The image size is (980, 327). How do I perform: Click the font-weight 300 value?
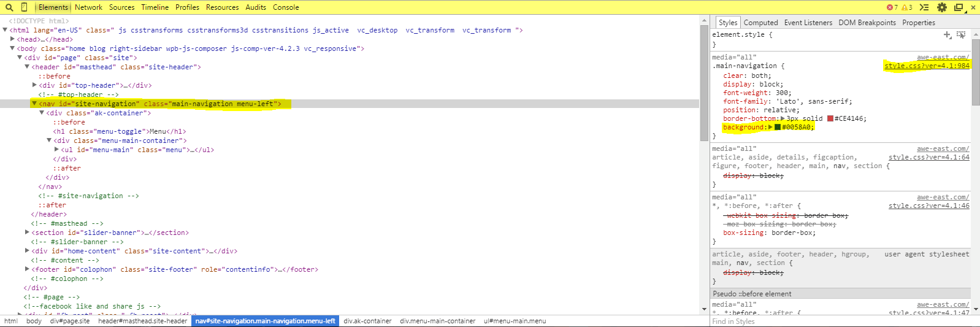(x=783, y=93)
